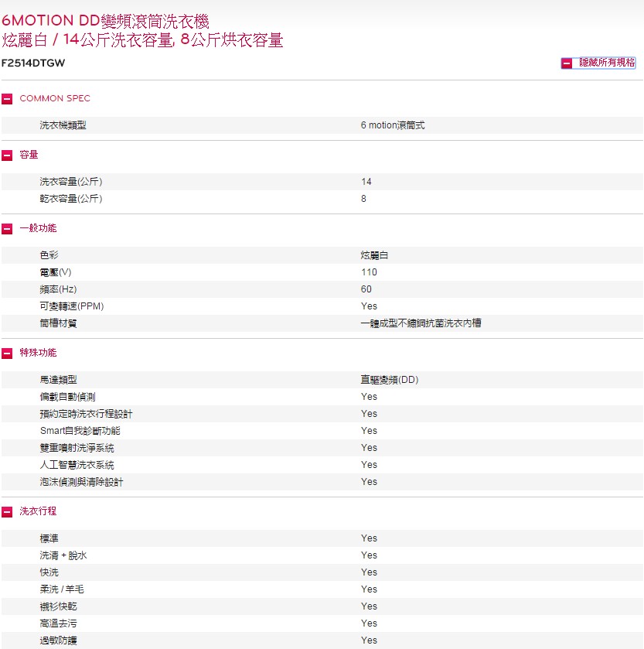
Task: Collapse the 容量 section
Action: click(x=7, y=155)
